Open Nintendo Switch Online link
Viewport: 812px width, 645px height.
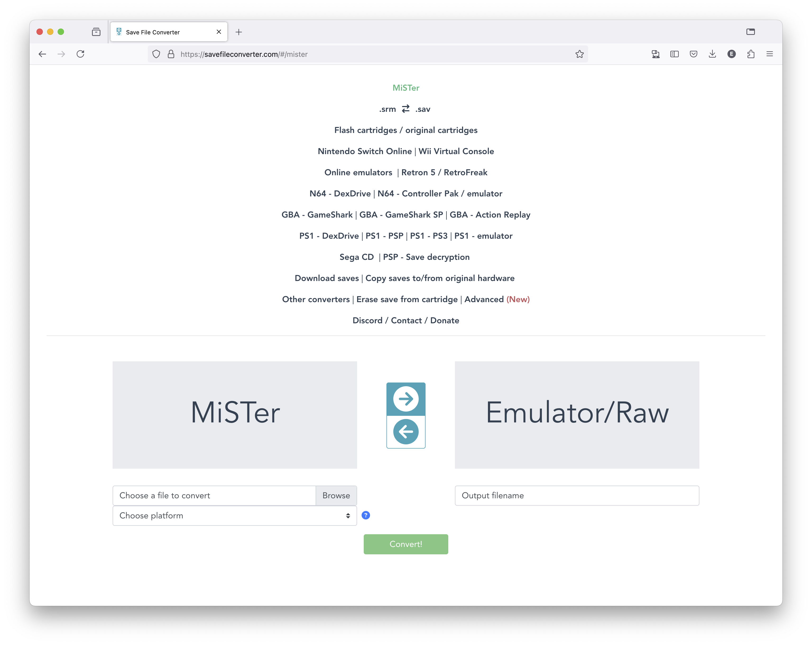[x=365, y=151]
